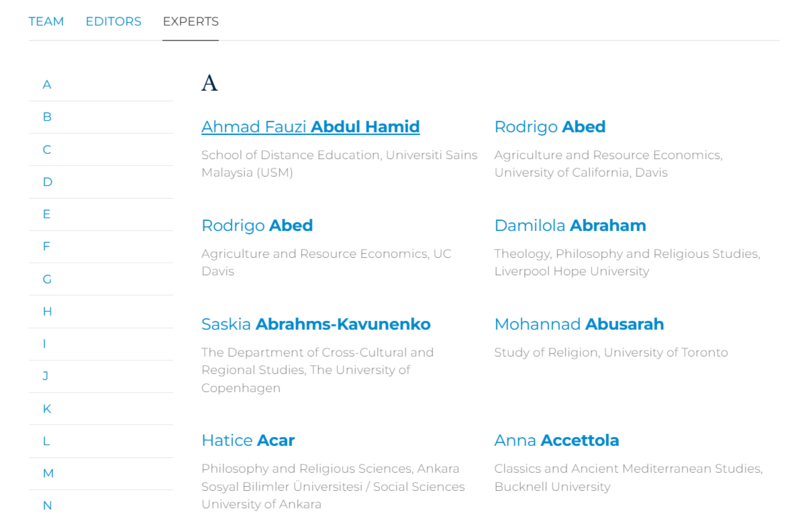Open Rodrigo Abed's UC Davis profile link
Viewport: 800px width, 515px height.
pos(257,225)
